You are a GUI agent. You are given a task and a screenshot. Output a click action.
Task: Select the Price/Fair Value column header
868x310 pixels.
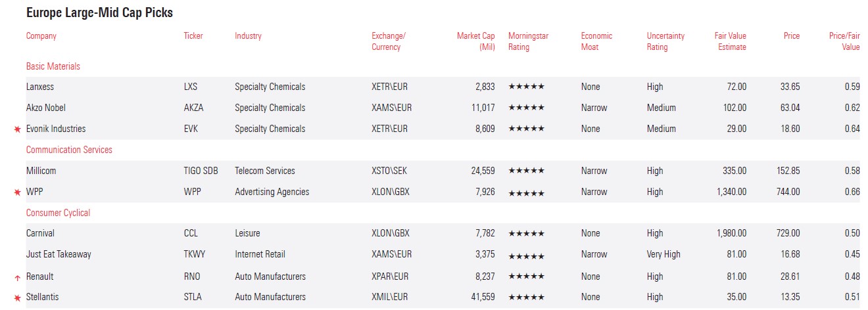(844, 41)
